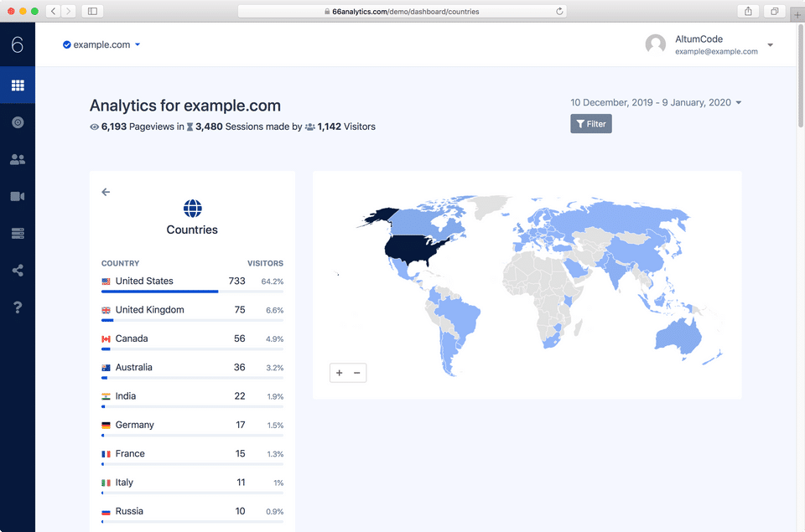Open the dashboard grid icon in sidebar
The width and height of the screenshot is (805, 532).
coord(18,85)
